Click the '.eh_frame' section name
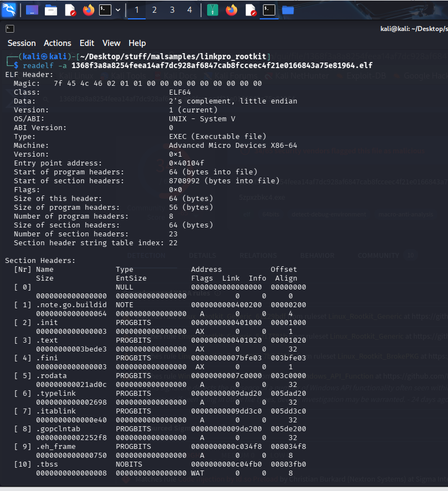This screenshot has height=491, width=448. coord(56,446)
